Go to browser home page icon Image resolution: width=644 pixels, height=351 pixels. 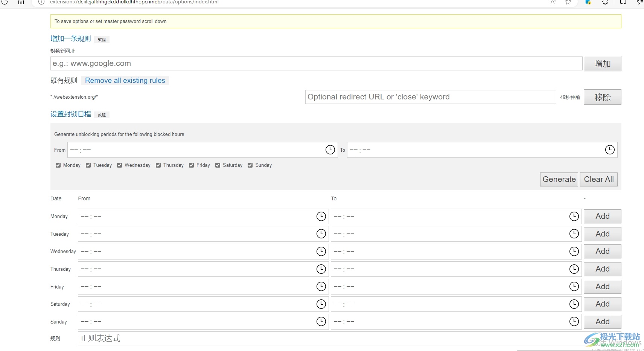pyautogui.click(x=21, y=2)
